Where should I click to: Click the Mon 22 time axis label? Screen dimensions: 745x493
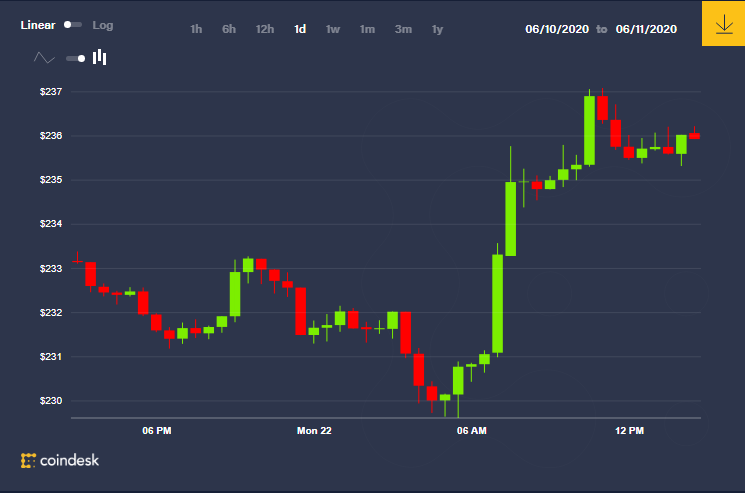(314, 431)
